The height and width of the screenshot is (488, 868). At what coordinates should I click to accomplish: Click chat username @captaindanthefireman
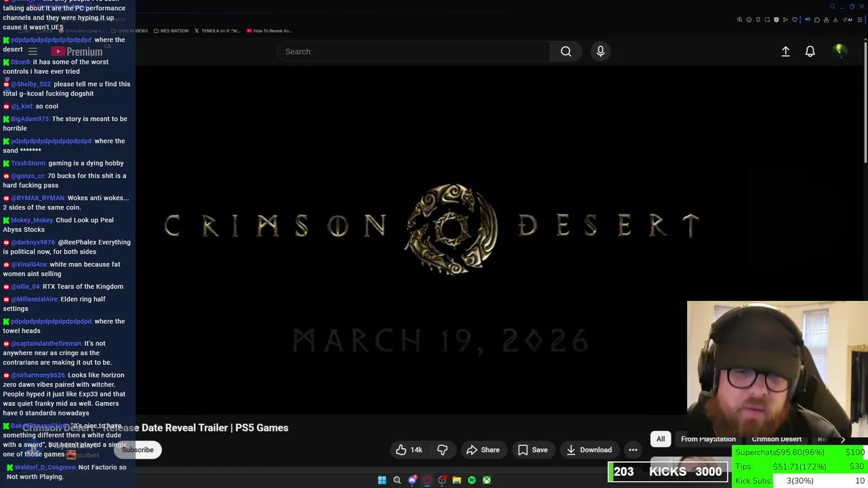pos(46,343)
